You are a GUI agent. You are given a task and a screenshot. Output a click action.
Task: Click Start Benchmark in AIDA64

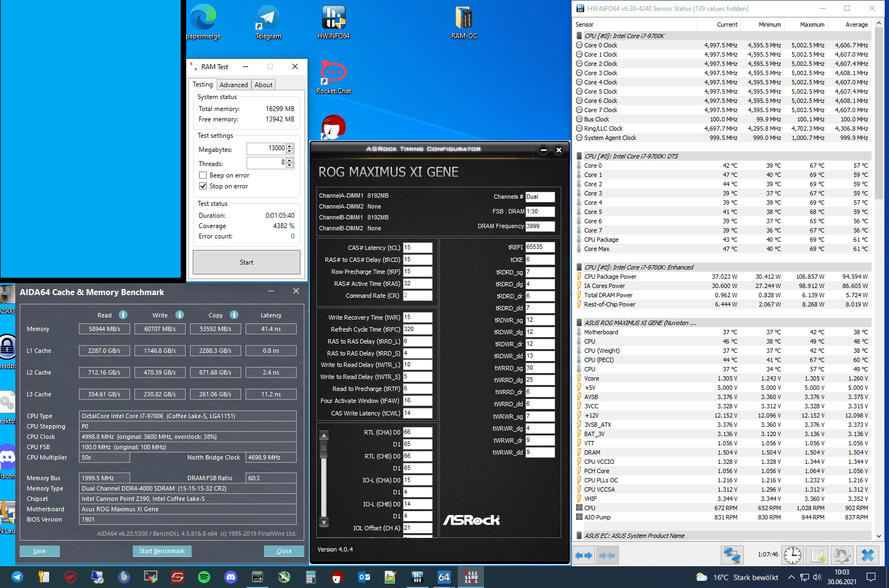[x=162, y=551]
